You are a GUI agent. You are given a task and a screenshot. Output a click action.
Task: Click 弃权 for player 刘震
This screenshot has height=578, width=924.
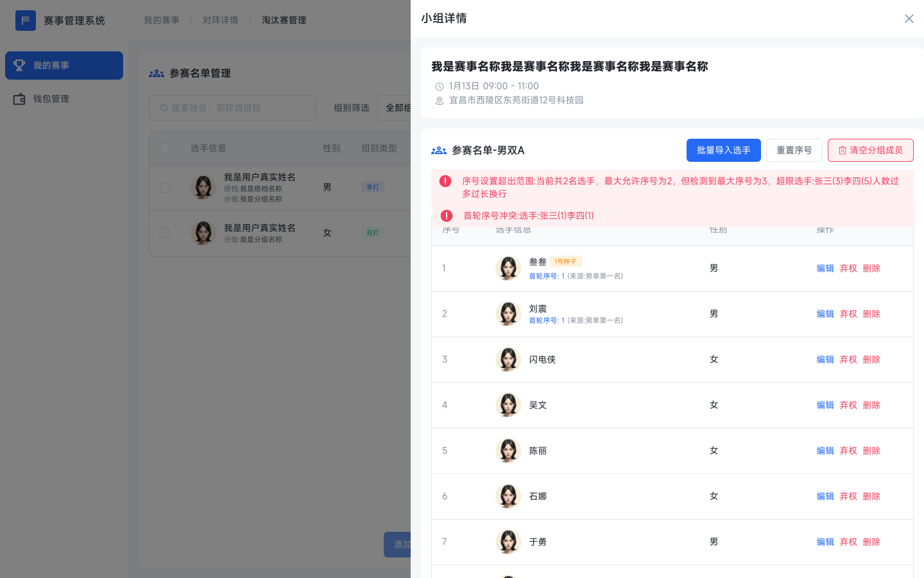click(x=848, y=314)
